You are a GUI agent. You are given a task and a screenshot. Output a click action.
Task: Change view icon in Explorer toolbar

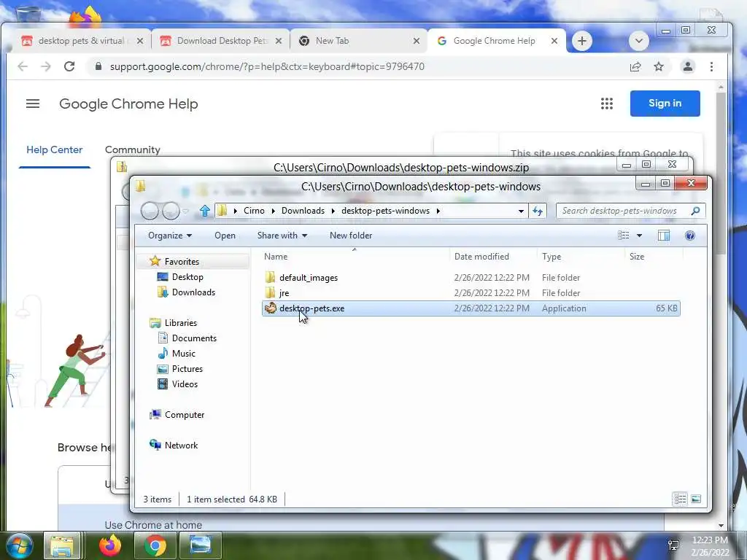coord(623,236)
